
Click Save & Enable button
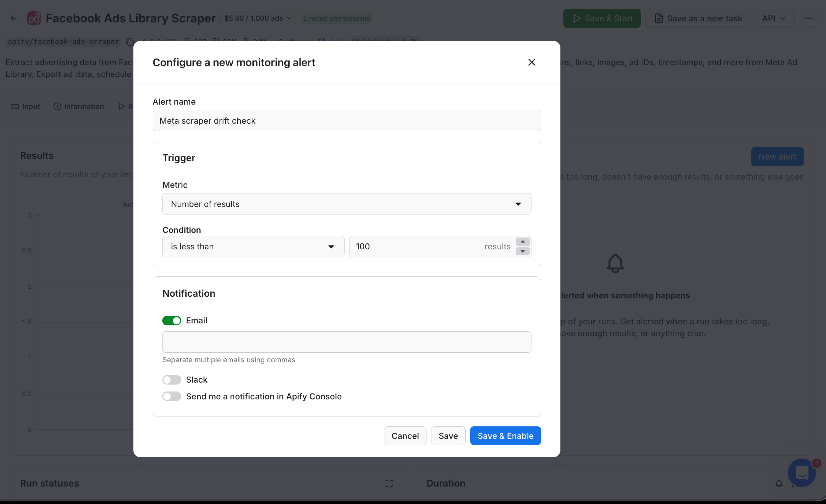pos(505,436)
